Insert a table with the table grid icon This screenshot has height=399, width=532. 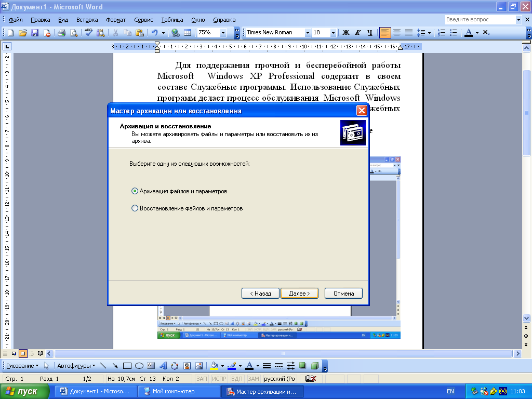[x=187, y=33]
